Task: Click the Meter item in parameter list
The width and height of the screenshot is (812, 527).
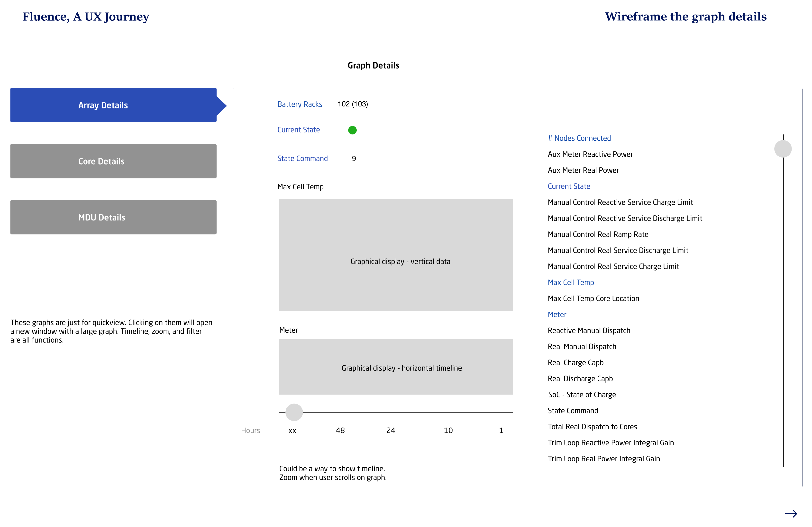Action: (x=557, y=315)
